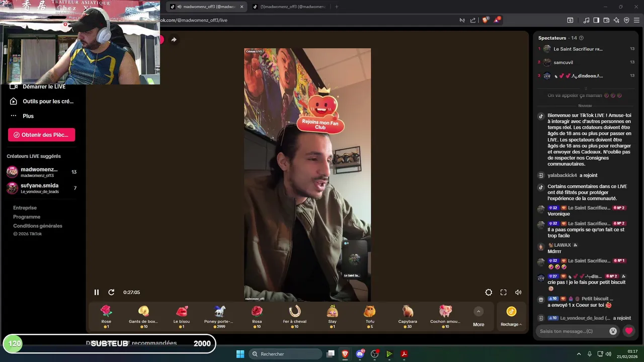The image size is (644, 362).
Task: Close the first madwomenz_off3 tab
Action: (x=242, y=7)
